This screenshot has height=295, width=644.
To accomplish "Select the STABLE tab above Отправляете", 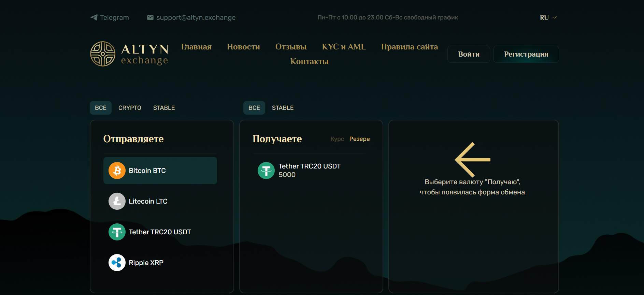I will [164, 108].
